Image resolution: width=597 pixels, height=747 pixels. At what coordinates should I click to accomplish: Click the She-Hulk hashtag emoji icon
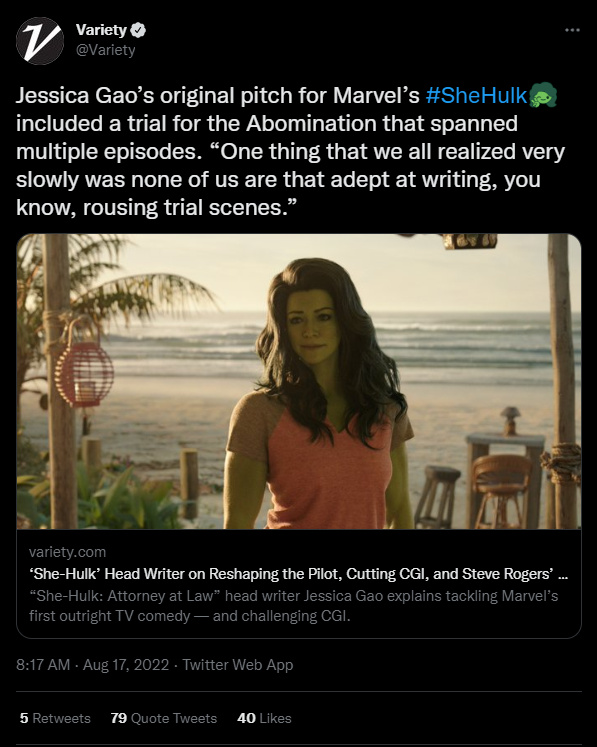[543, 95]
